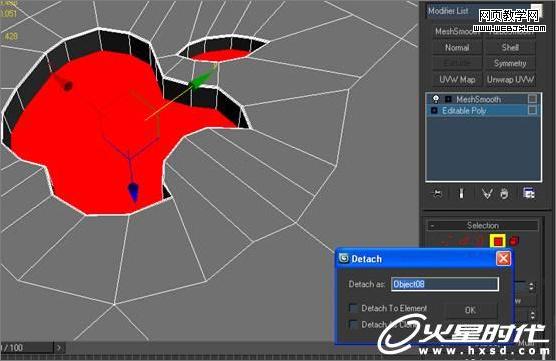Select Polygon sub-object level icon

click(497, 241)
